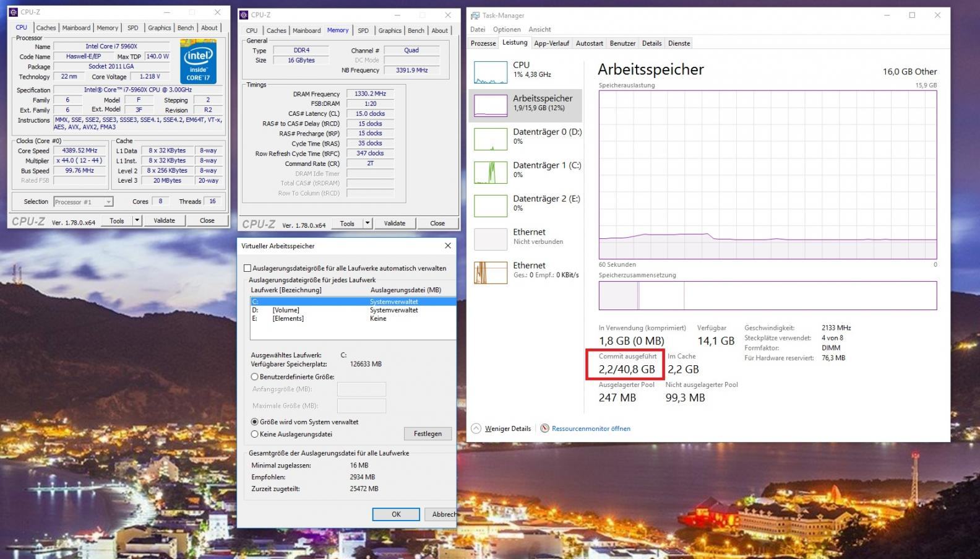Click Speicherauslastung memory usage graph

pos(767,175)
